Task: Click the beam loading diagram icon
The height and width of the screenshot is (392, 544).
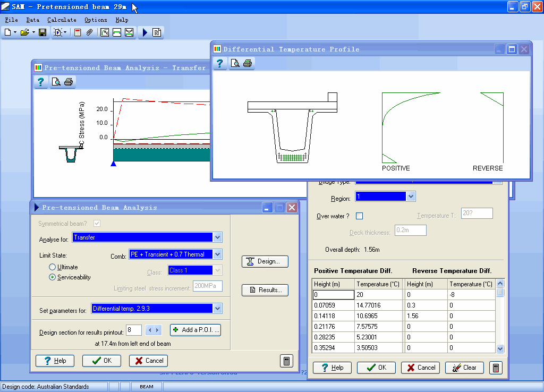Action: click(x=129, y=32)
